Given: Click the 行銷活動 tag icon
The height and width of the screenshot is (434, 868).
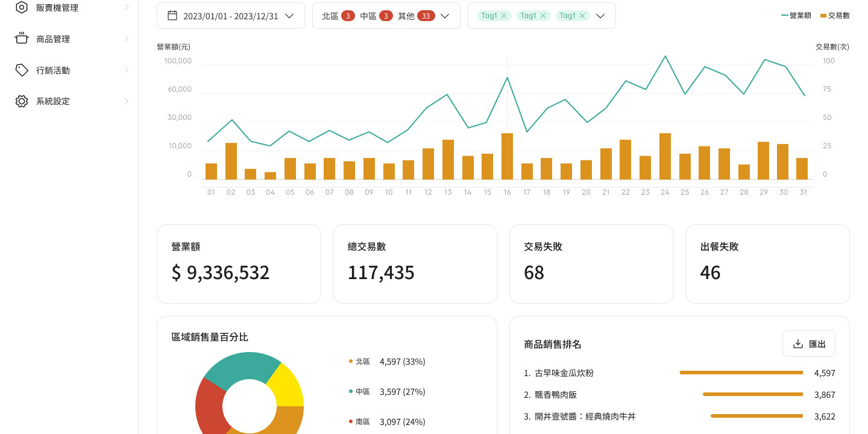Looking at the screenshot, I should [22, 70].
